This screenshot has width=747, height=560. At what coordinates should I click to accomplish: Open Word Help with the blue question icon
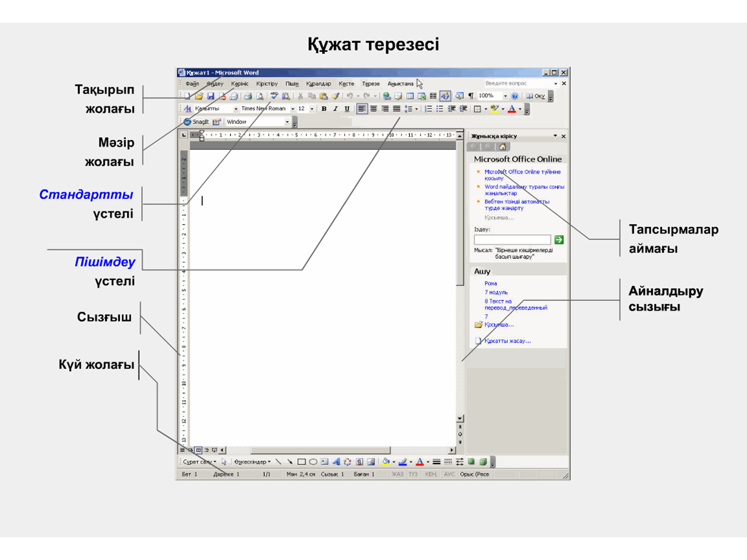(515, 96)
